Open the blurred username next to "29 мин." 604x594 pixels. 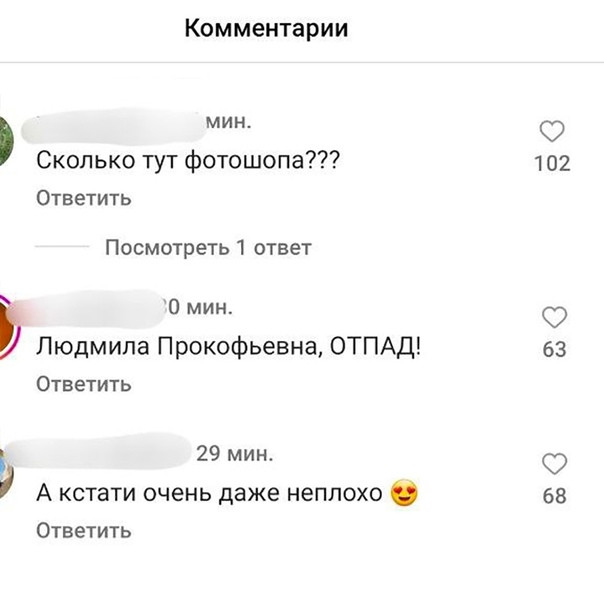[x=112, y=453]
